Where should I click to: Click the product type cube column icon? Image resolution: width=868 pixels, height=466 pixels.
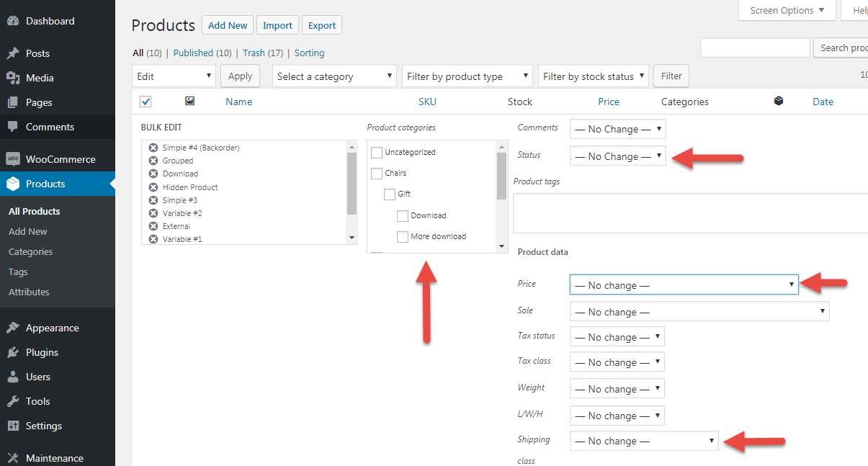[779, 101]
